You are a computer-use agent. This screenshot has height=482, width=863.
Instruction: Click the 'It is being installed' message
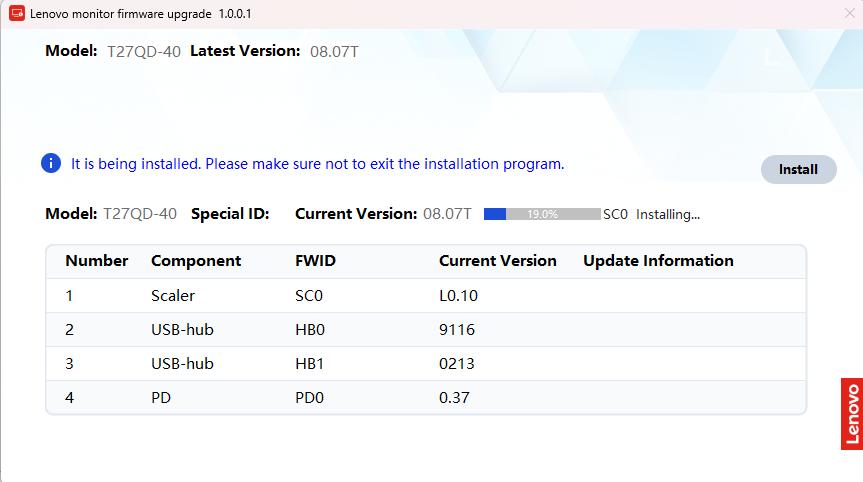(317, 164)
